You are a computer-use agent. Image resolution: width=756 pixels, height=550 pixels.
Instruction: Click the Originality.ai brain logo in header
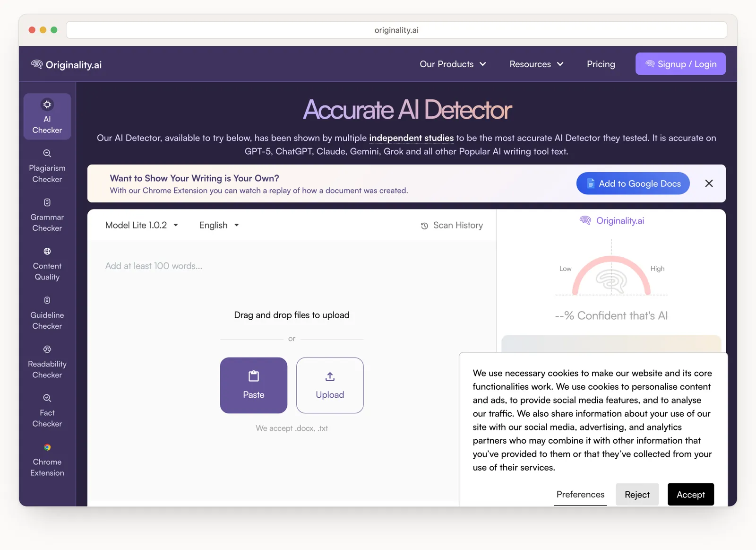37,64
